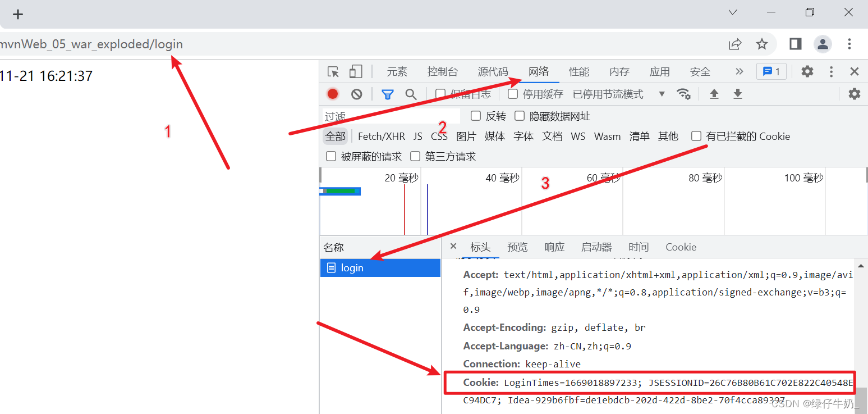The image size is (868, 414).
Task: Check 有已拦截的 Cookie checkbox
Action: [696, 136]
